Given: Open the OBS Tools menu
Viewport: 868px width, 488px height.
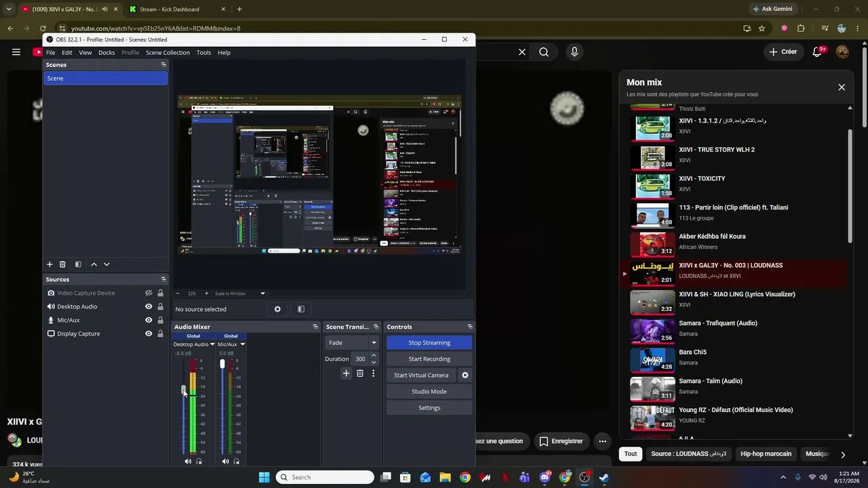Looking at the screenshot, I should coord(203,52).
